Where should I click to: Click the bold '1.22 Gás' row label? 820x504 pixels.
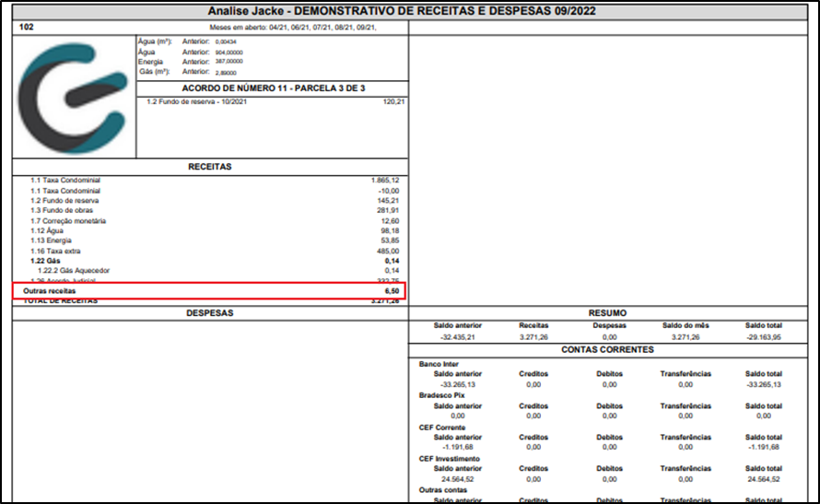coord(45,261)
